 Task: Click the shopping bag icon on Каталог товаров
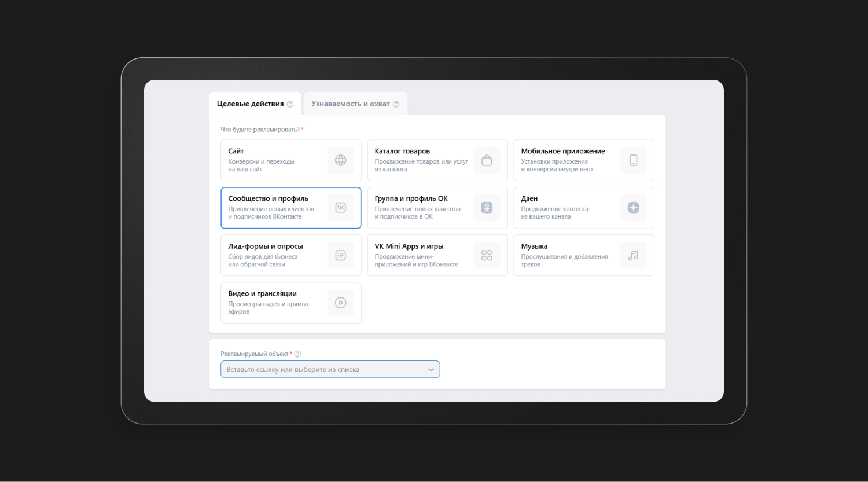pyautogui.click(x=487, y=160)
